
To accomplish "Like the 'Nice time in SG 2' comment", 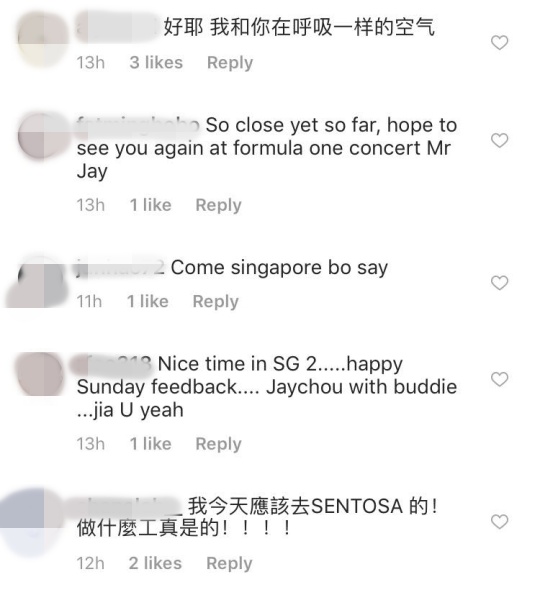I will tap(499, 379).
